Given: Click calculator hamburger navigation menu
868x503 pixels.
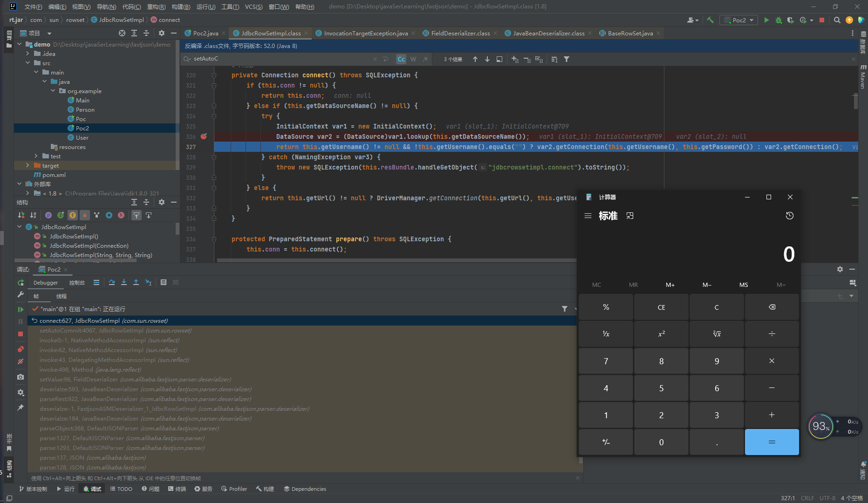Looking at the screenshot, I should (x=588, y=216).
